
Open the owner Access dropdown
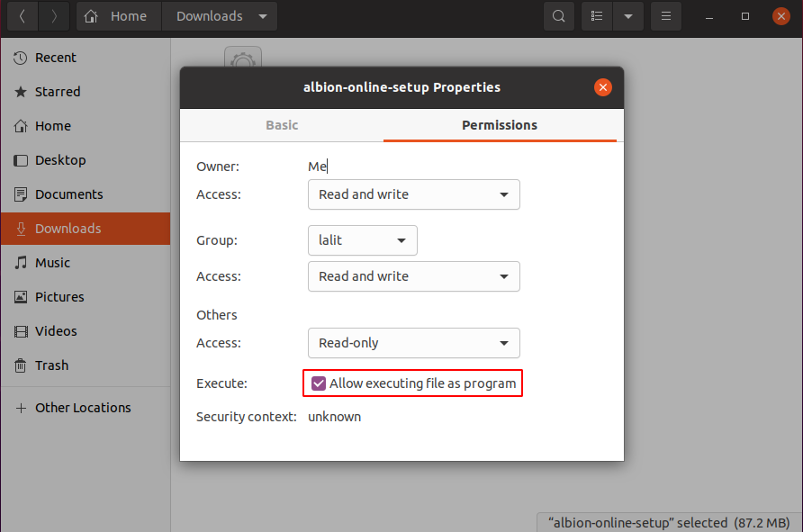[413, 194]
